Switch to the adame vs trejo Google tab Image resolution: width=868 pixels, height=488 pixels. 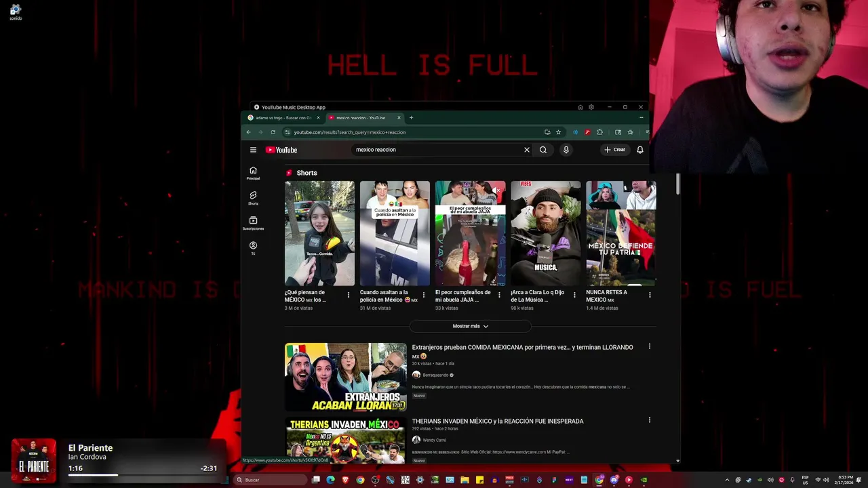(283, 118)
